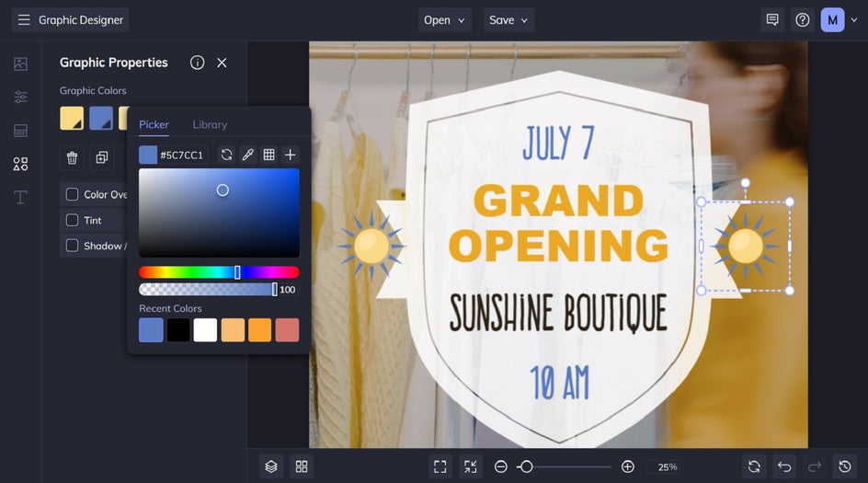Click the collapse fullscreen arrows icon
868x483 pixels.
[471, 467]
